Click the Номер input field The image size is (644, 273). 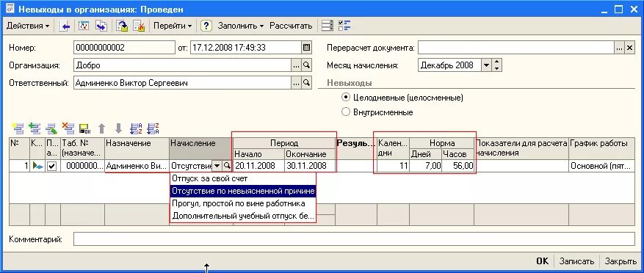pyautogui.click(x=124, y=48)
